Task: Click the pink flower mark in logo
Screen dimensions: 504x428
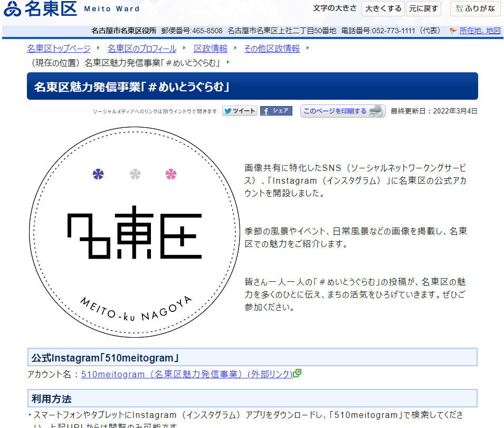Action: (170, 174)
